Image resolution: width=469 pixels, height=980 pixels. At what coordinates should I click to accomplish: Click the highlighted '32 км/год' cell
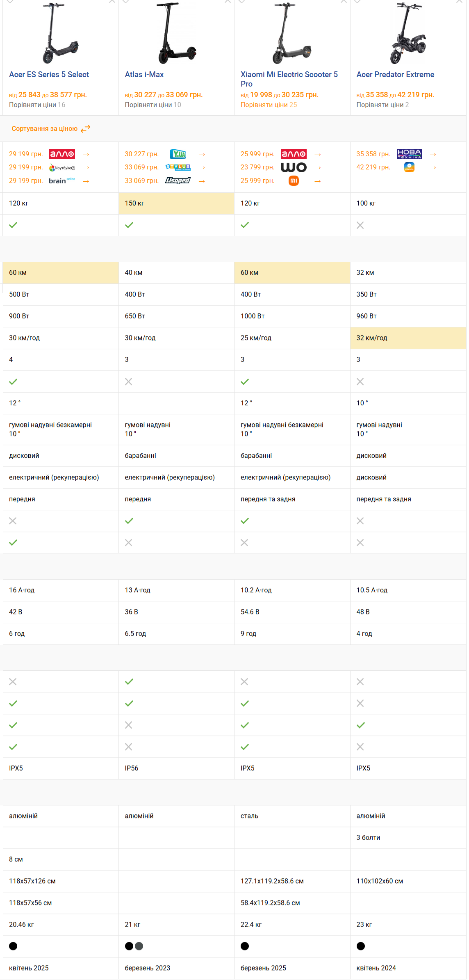[x=408, y=338]
